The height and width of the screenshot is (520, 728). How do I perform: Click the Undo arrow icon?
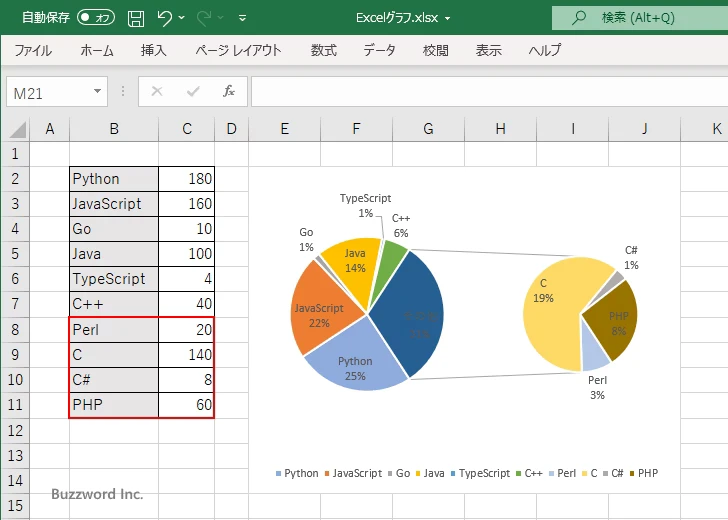click(165, 18)
